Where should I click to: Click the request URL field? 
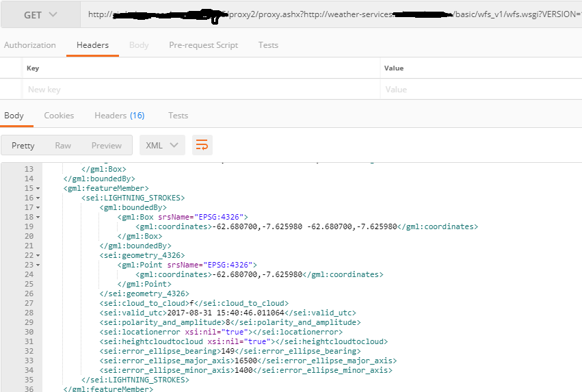coord(331,14)
